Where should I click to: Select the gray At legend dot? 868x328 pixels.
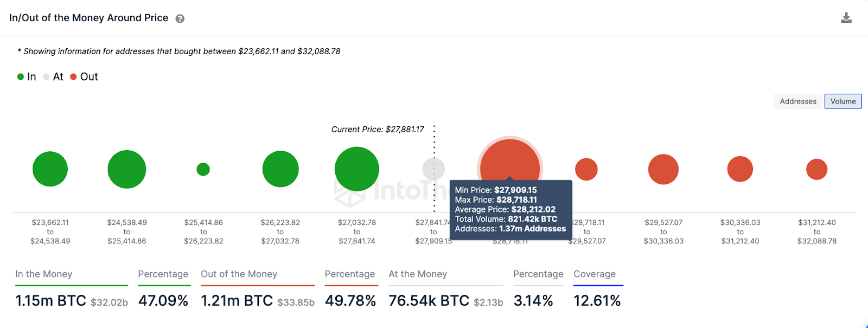(x=46, y=76)
